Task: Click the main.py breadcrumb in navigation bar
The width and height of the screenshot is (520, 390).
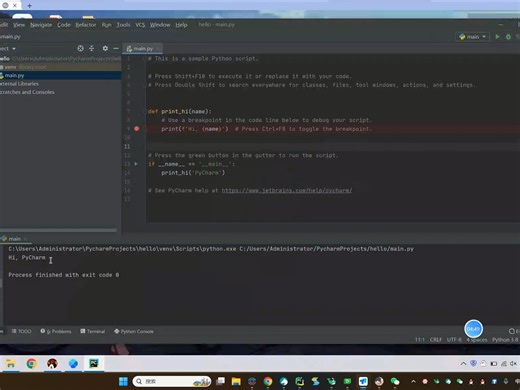Action: (10, 36)
